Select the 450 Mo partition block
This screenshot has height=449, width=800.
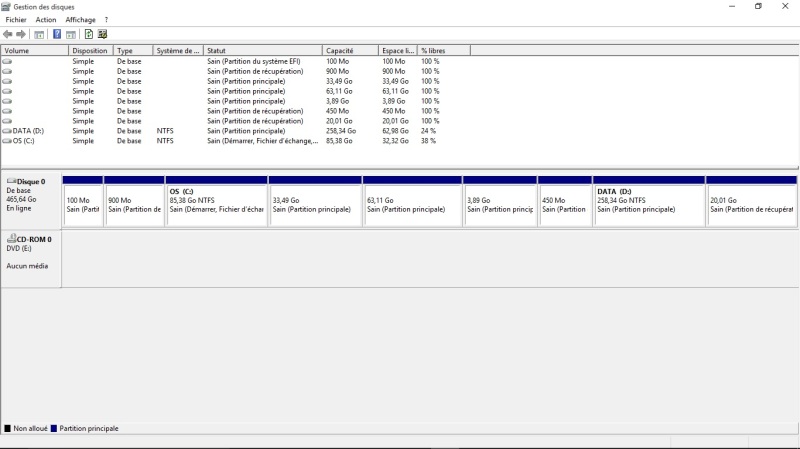pyautogui.click(x=565, y=201)
